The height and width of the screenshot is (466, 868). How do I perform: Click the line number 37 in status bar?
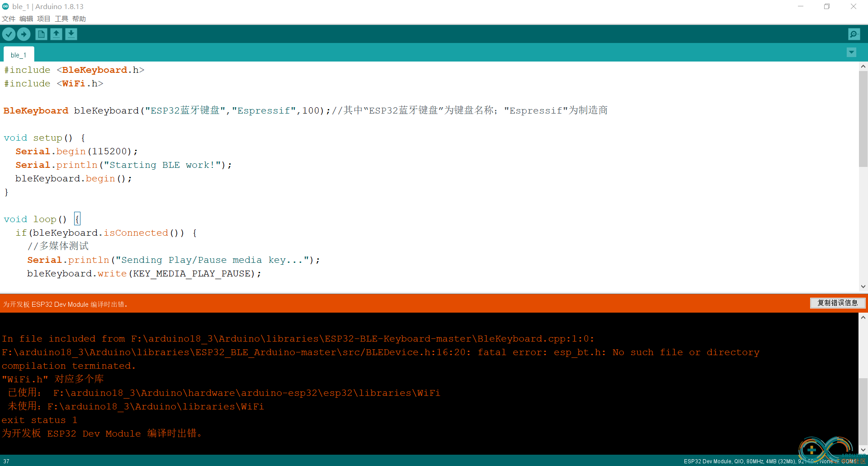point(6,461)
